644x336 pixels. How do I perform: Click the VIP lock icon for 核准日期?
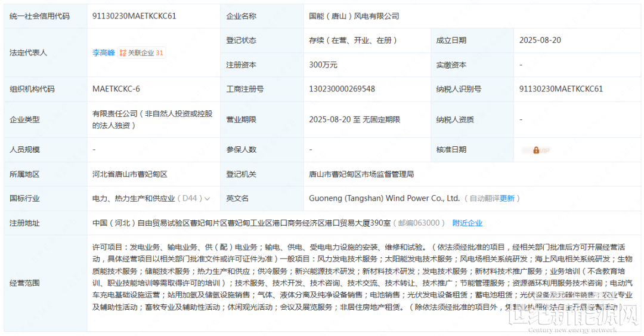(x=536, y=150)
